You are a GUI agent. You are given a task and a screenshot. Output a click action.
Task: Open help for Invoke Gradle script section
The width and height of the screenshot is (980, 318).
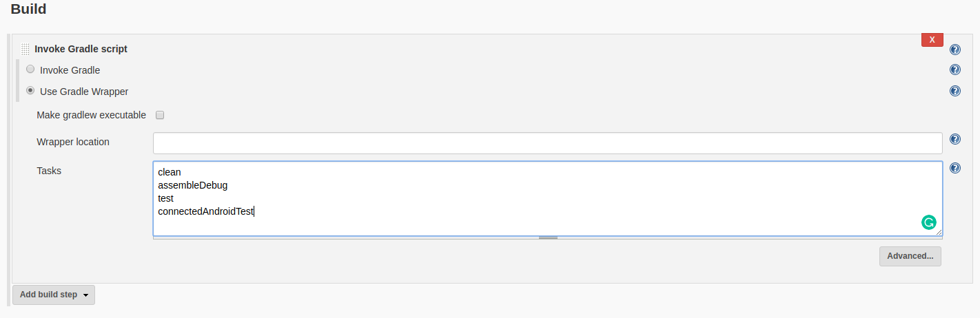pos(955,50)
